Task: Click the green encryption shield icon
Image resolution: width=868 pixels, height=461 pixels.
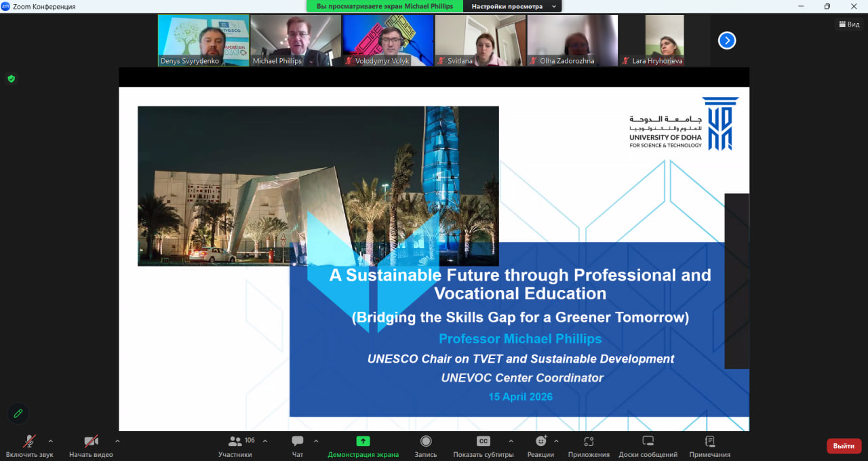Action: [11, 79]
